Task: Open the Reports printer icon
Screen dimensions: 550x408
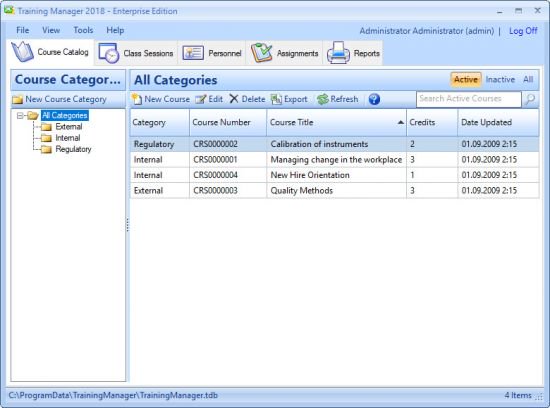Action: (338, 53)
